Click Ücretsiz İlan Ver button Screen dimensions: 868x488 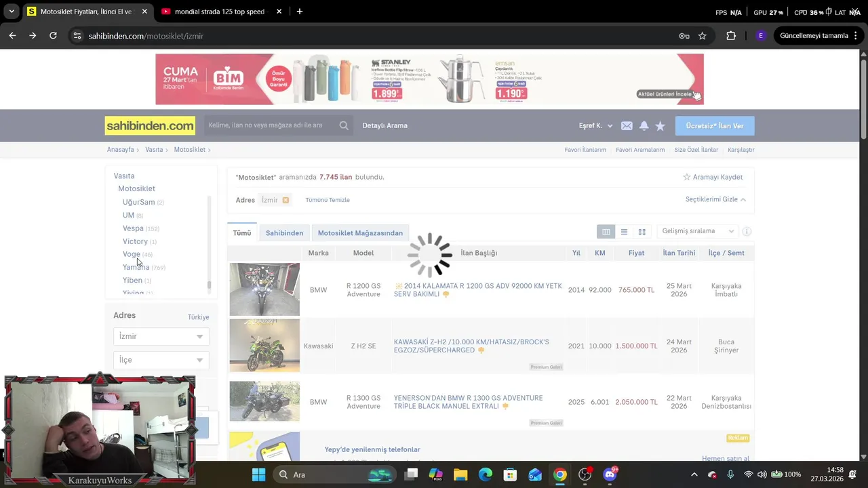(715, 126)
